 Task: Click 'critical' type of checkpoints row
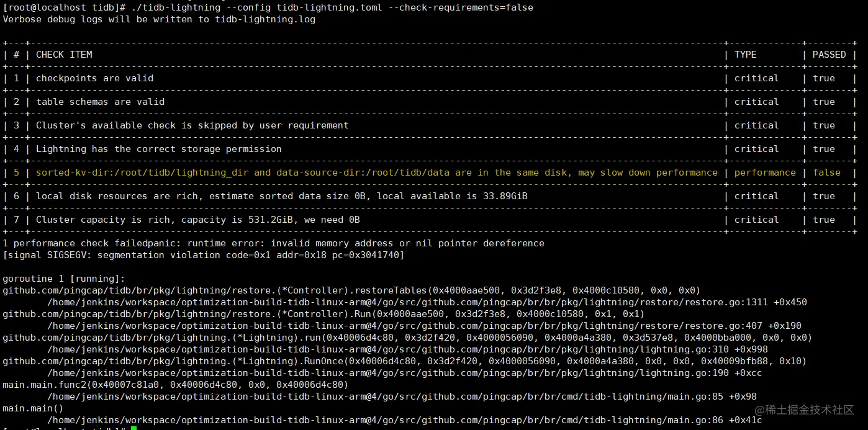(756, 78)
